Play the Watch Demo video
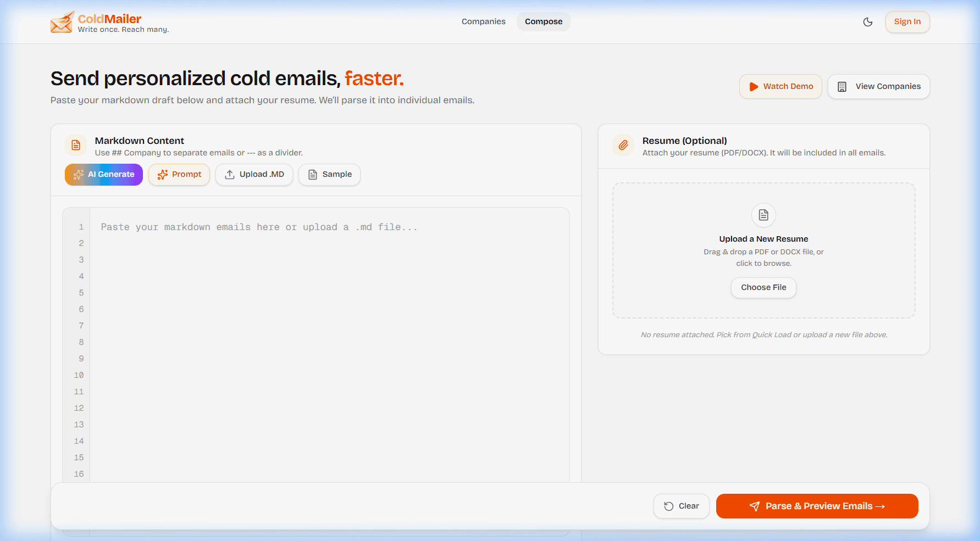 (x=780, y=87)
